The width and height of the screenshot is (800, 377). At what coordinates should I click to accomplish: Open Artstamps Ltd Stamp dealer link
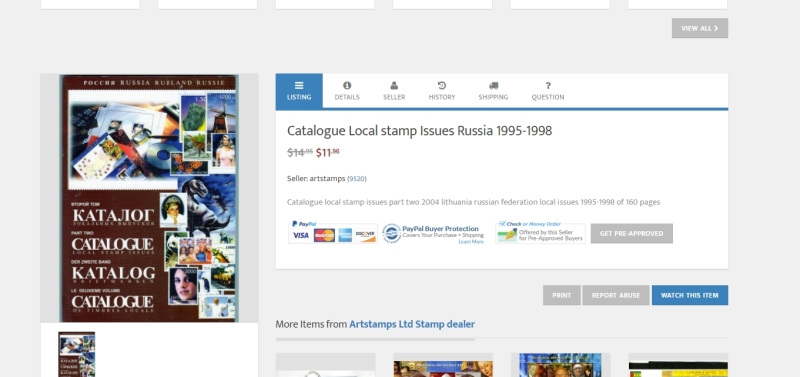(412, 324)
